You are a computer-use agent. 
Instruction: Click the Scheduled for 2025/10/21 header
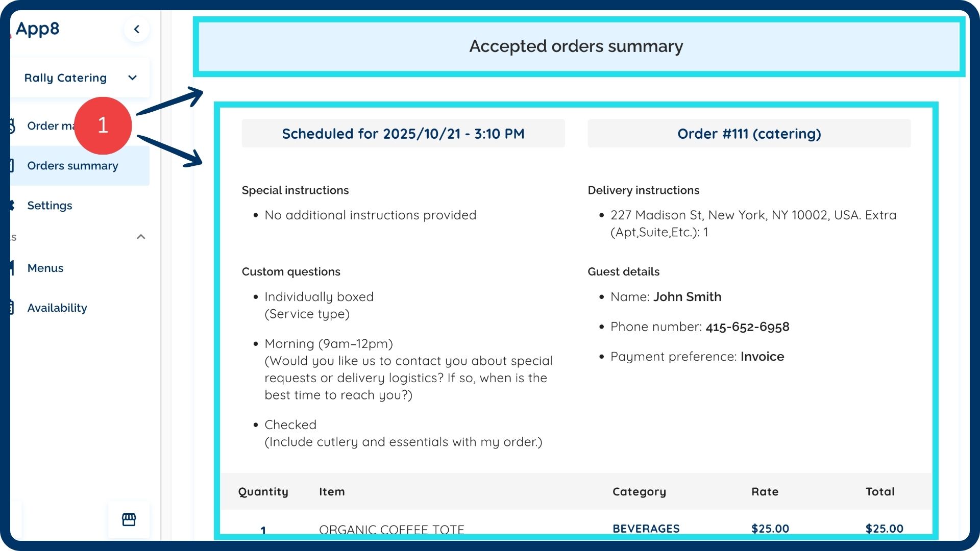click(403, 134)
